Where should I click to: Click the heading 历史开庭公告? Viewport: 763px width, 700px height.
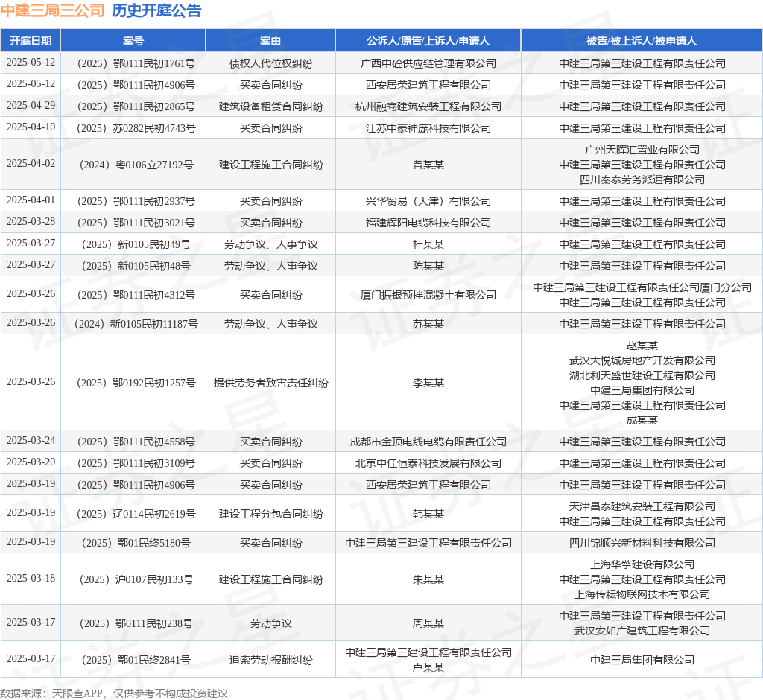(x=156, y=10)
